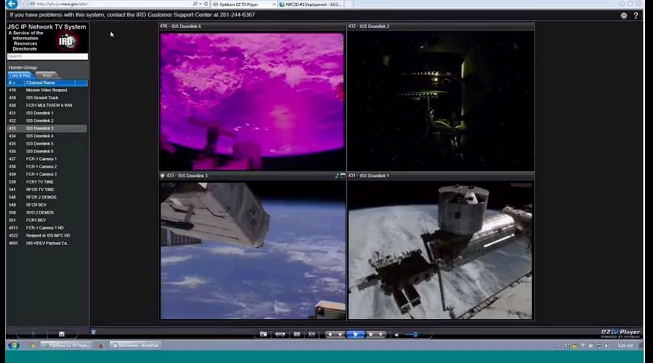653x363 pixels.
Task: Switch to the Optibase EZ TV Player browser tab
Action: (243, 5)
